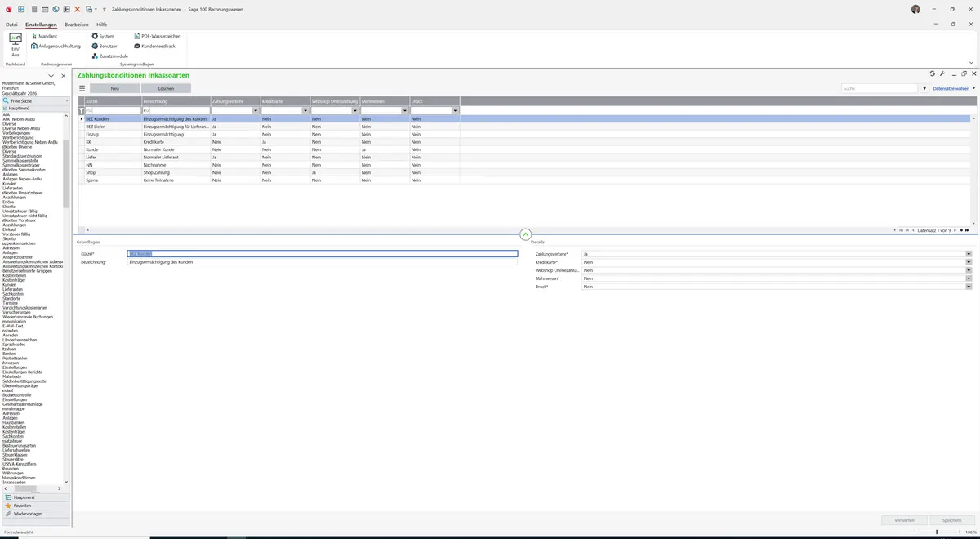The height and width of the screenshot is (539, 980).
Task: Click the red X icon in quick access toolbar
Action: [77, 9]
